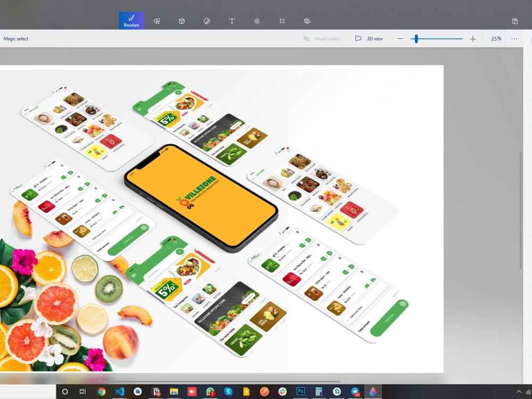Open the Effects sun icon

click(x=257, y=21)
